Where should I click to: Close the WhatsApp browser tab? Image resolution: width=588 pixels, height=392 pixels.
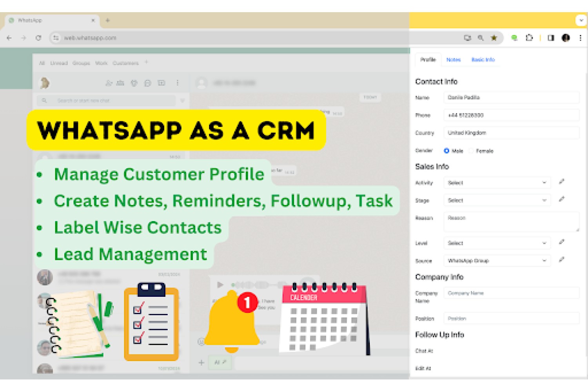(93, 20)
